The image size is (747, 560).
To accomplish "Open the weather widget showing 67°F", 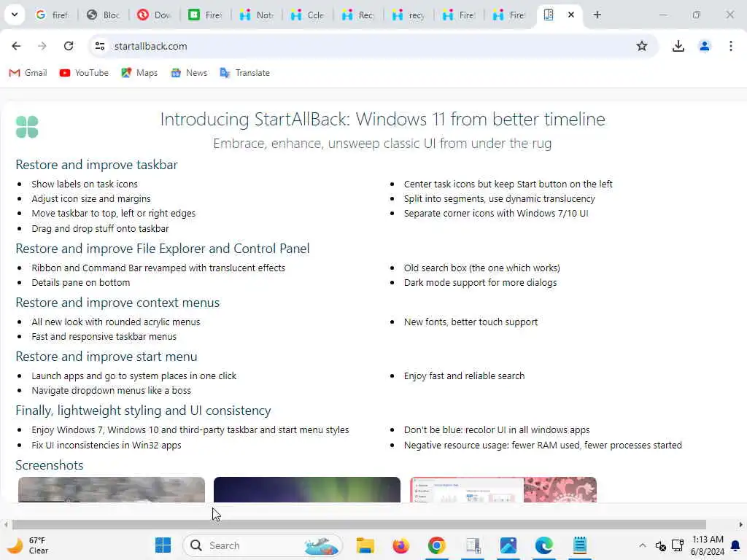I will (27, 545).
